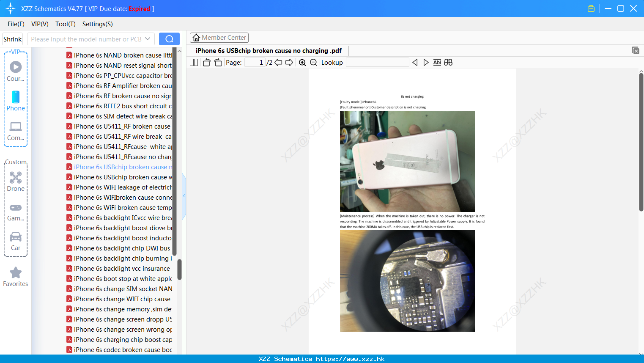Screen dimensions: 644x363
Task: Open iPhone 6s U5411_RF wire break file
Action: tap(119, 137)
